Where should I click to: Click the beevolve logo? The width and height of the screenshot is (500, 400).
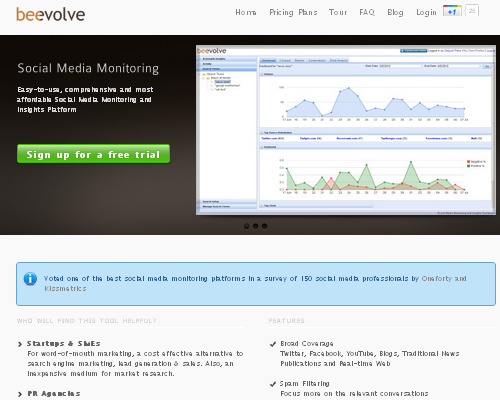point(51,15)
